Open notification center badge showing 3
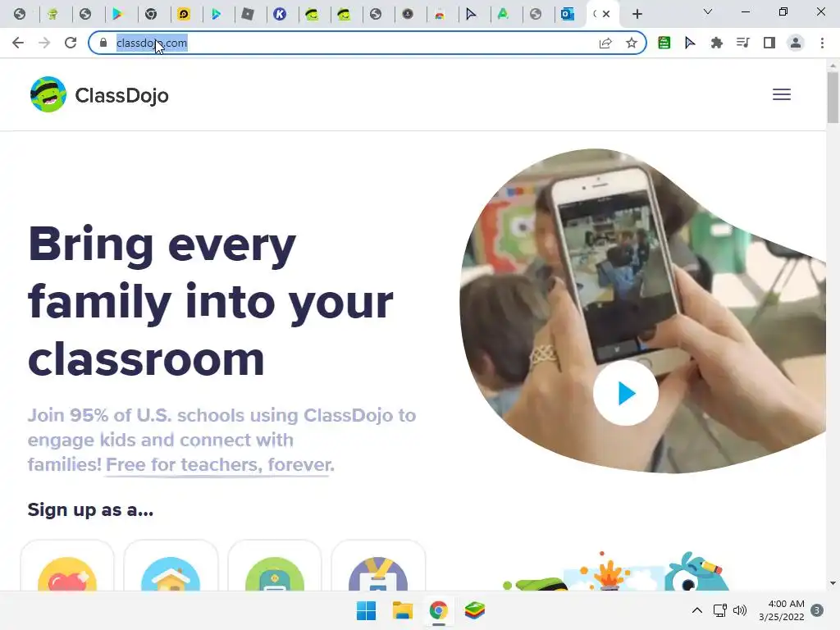The height and width of the screenshot is (630, 840). (x=817, y=610)
